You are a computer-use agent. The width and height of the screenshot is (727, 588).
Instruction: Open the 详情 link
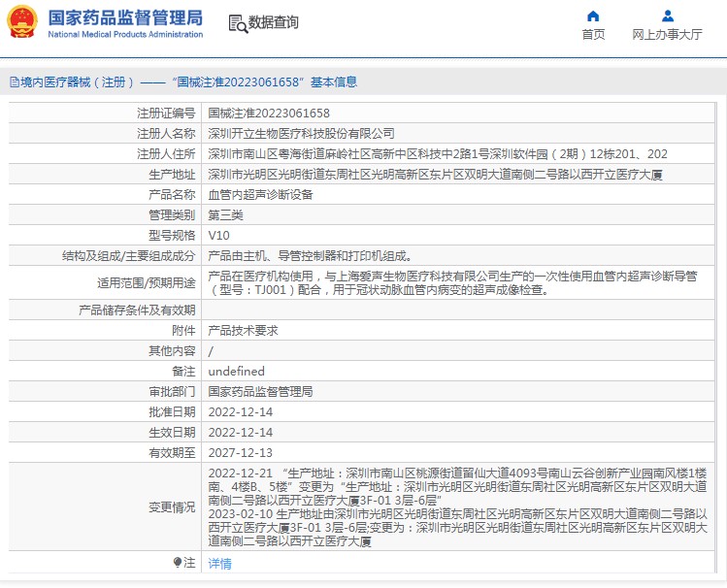pyautogui.click(x=220, y=563)
